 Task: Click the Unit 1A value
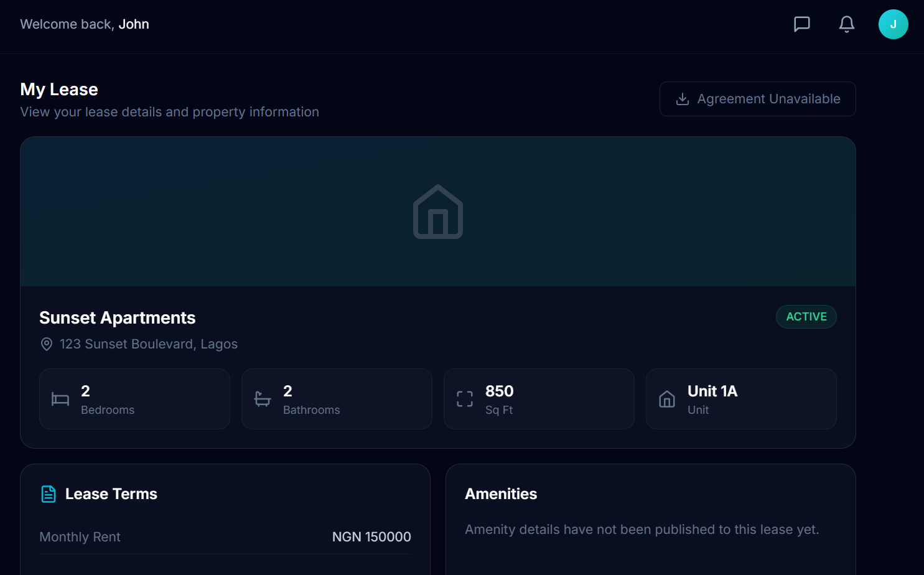(x=712, y=391)
